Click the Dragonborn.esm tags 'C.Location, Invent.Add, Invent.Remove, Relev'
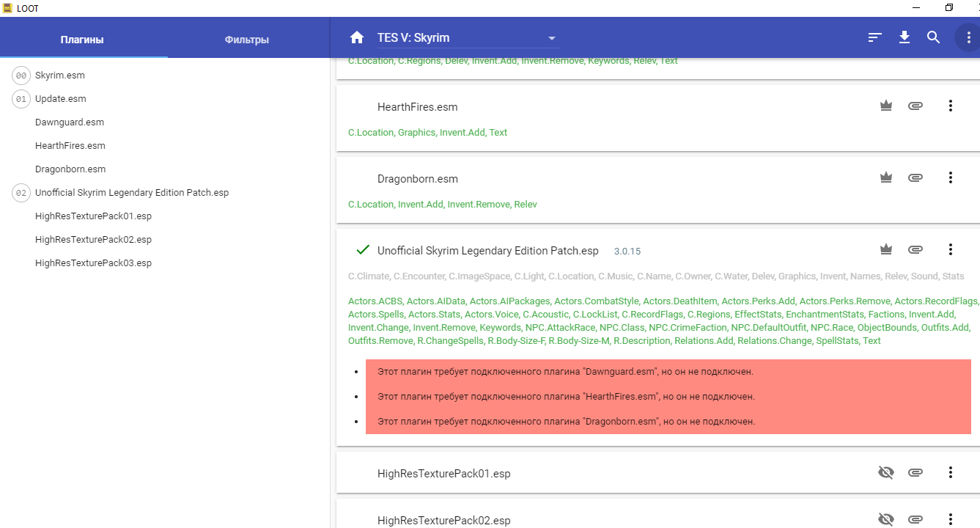 pyautogui.click(x=443, y=205)
